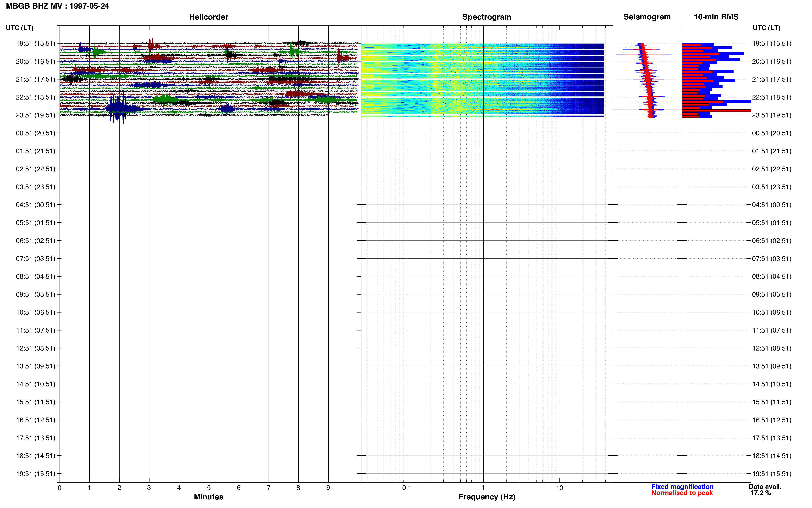Click the right '20:51 (16:51)' time label
Image resolution: width=812 pixels, height=508 pixels.
[x=772, y=61]
